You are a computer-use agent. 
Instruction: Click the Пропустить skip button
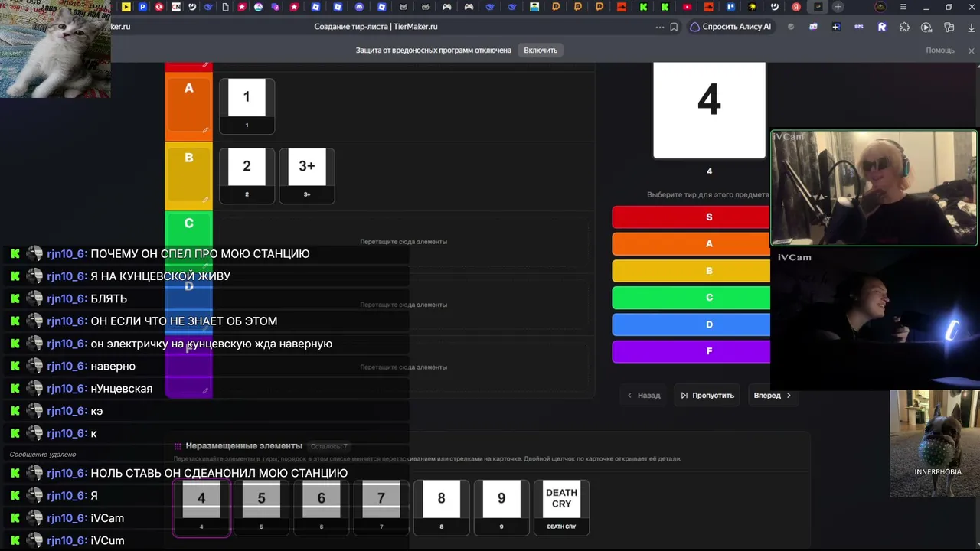(707, 396)
